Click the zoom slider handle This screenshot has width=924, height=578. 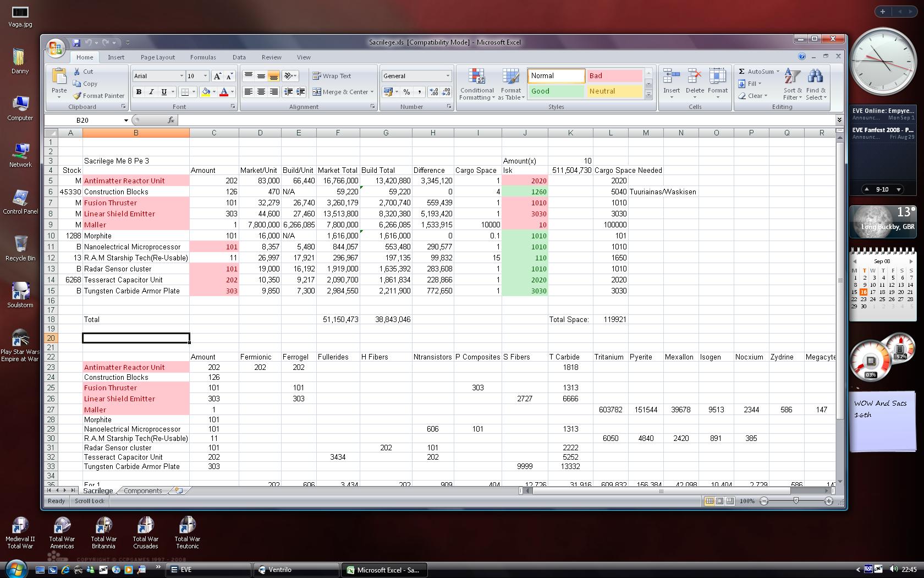(x=796, y=501)
